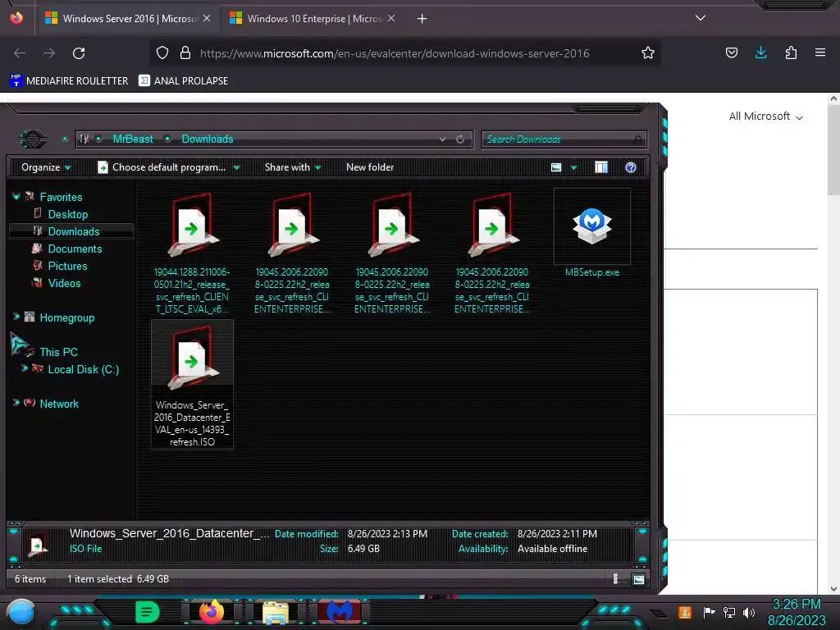This screenshot has width=840, height=630.
Task: Open network tray icon
Action: 728,612
